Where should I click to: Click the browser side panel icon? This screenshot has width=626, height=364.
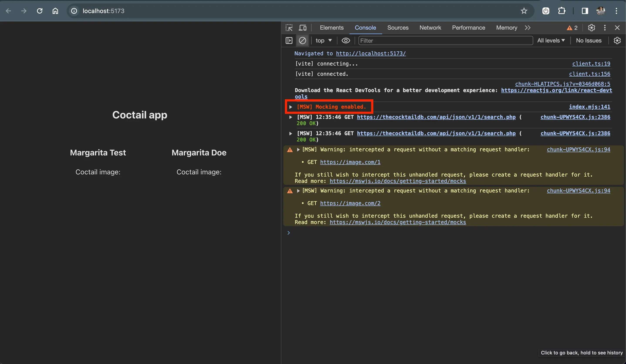(x=585, y=11)
